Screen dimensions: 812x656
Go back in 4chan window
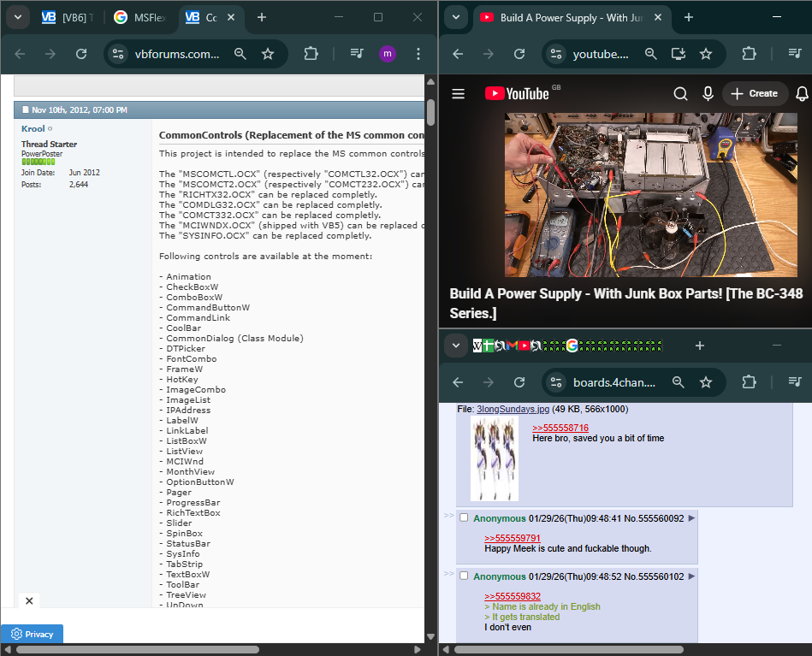tap(459, 382)
